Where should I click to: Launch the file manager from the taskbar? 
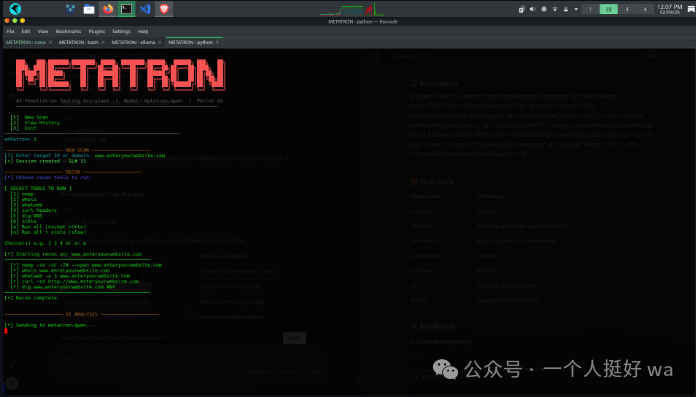89,9
